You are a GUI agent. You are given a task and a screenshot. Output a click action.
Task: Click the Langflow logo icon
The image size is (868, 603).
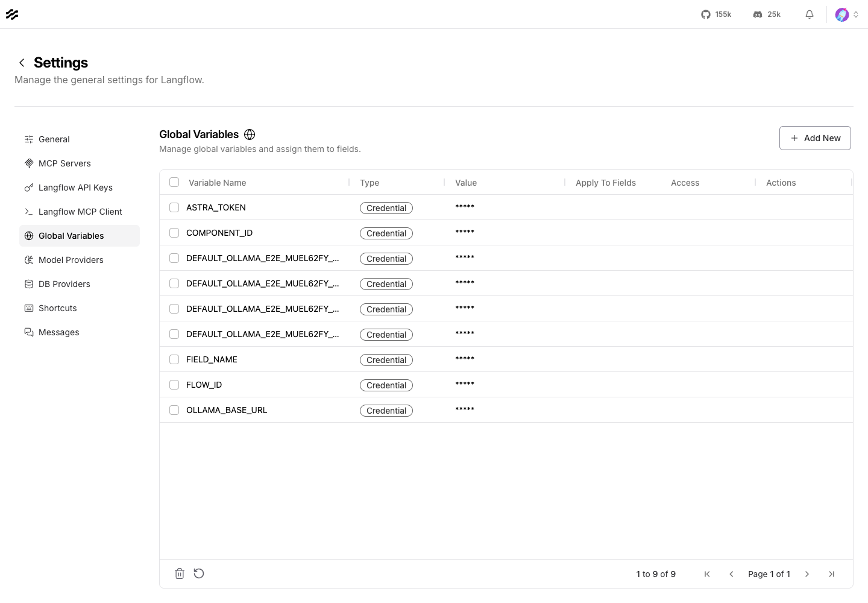coord(12,14)
